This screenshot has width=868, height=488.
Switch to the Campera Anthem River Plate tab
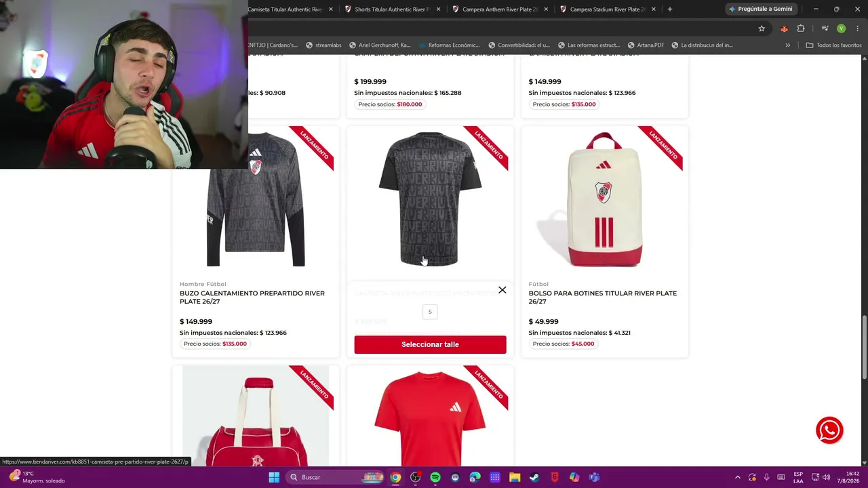tap(500, 9)
